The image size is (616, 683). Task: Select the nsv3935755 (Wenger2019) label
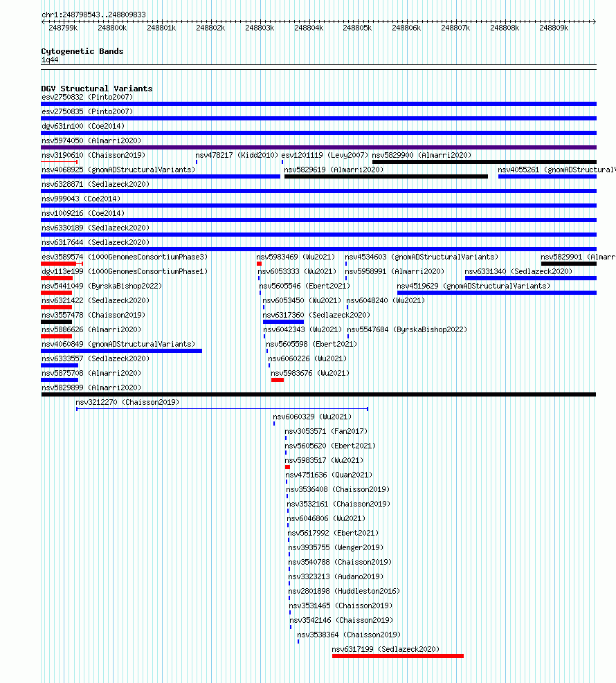point(336,547)
